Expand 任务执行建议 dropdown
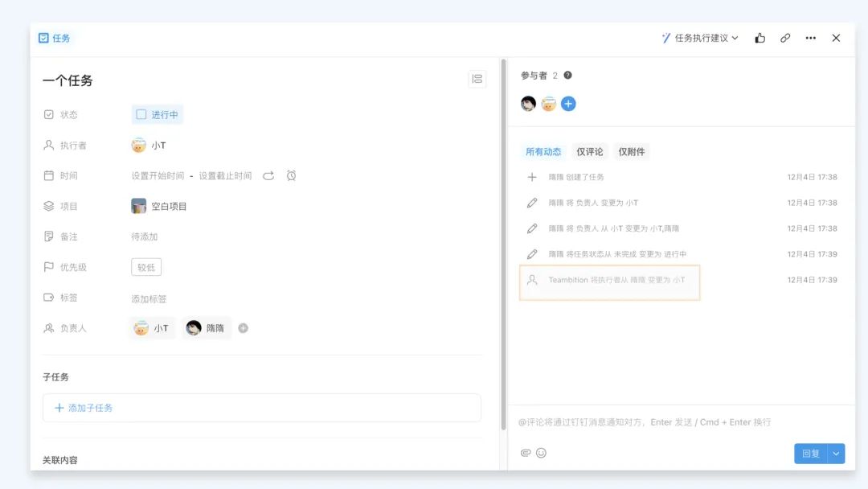Viewport: 868px width, 489px height. coord(700,38)
